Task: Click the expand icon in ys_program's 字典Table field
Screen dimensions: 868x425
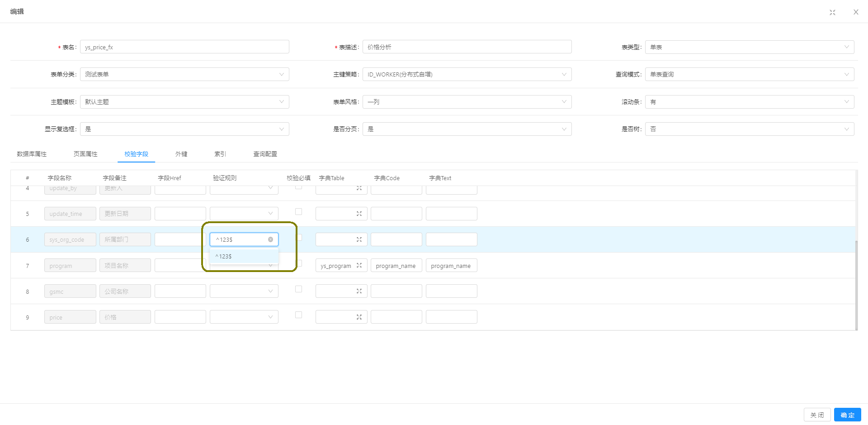Action: pyautogui.click(x=359, y=266)
